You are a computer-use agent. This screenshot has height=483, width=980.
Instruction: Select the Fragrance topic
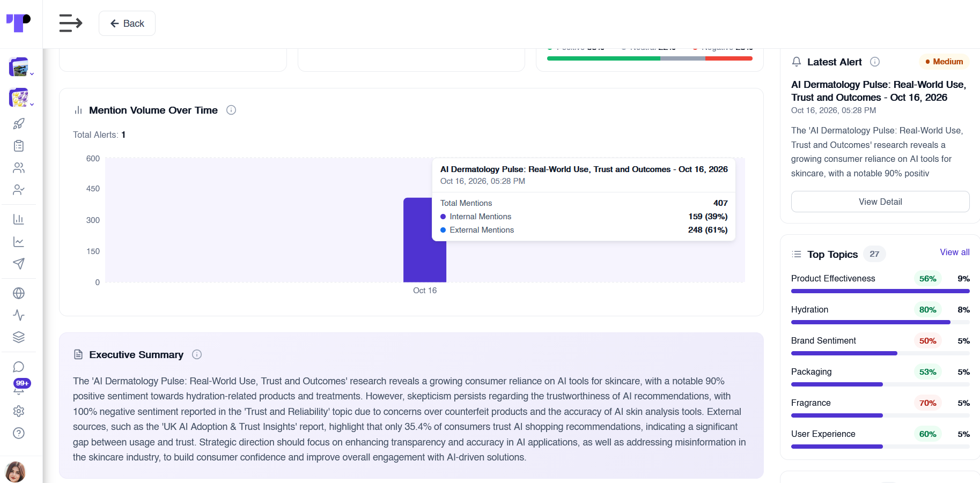point(880,408)
